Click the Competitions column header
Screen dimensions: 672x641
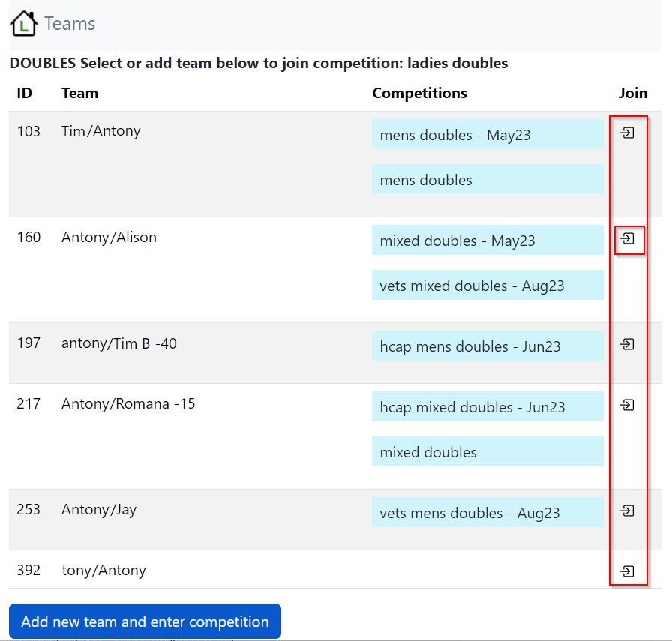pyautogui.click(x=419, y=93)
